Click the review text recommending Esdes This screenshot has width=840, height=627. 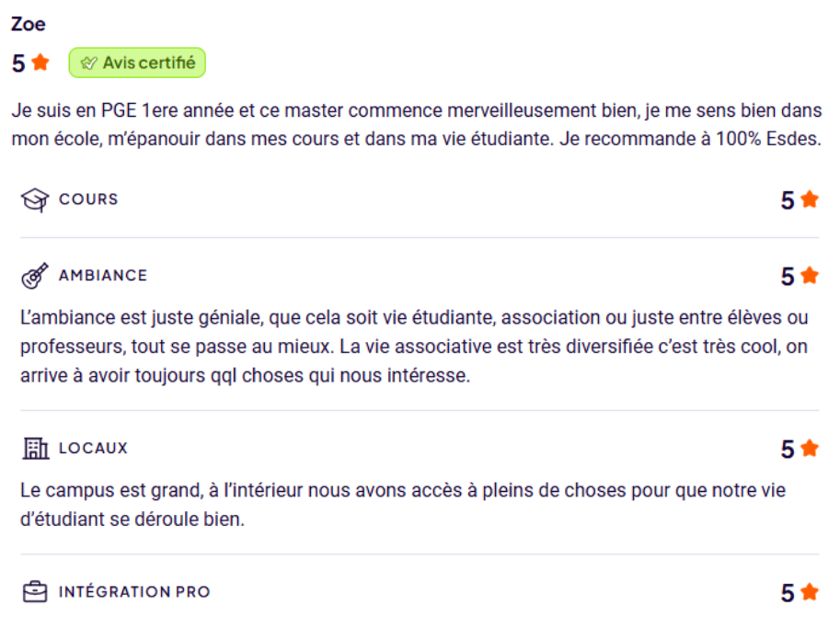[416, 124]
